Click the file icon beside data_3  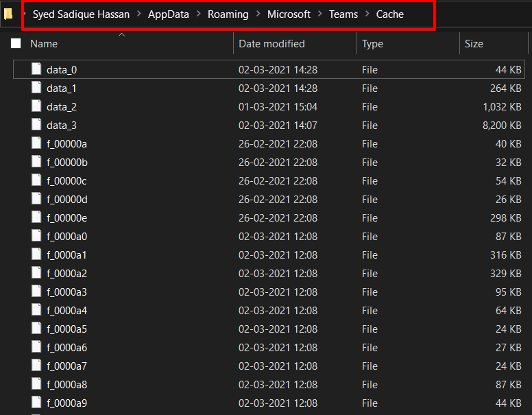[x=36, y=125]
